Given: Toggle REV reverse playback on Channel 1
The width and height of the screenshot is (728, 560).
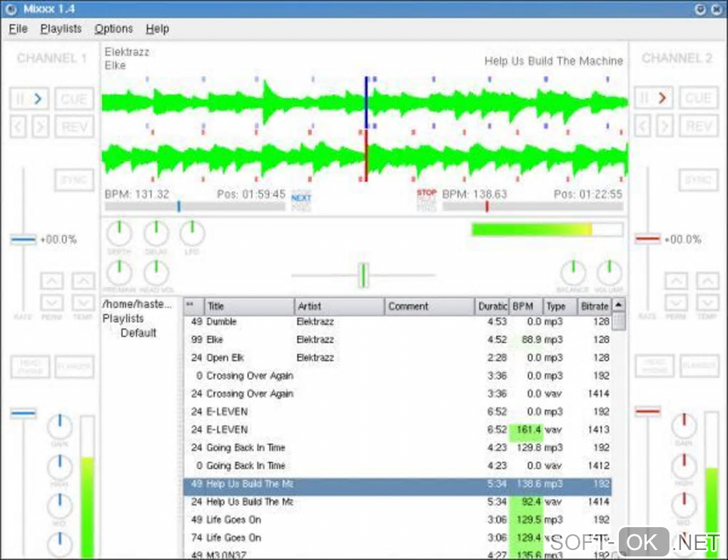Looking at the screenshot, I should 74,127.
